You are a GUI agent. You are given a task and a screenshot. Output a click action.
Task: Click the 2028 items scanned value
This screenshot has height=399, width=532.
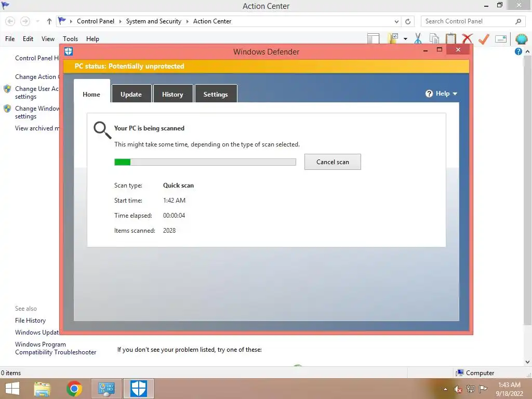click(169, 230)
